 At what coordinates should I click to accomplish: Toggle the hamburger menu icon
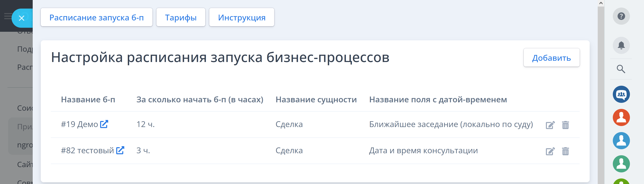pos(8,16)
